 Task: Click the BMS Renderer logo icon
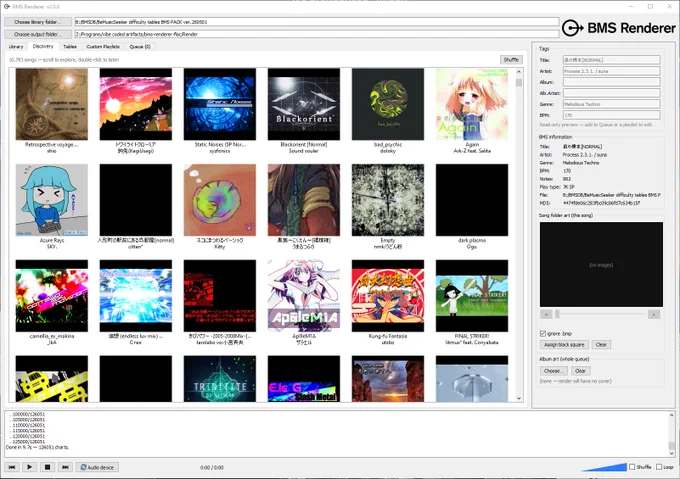click(572, 28)
